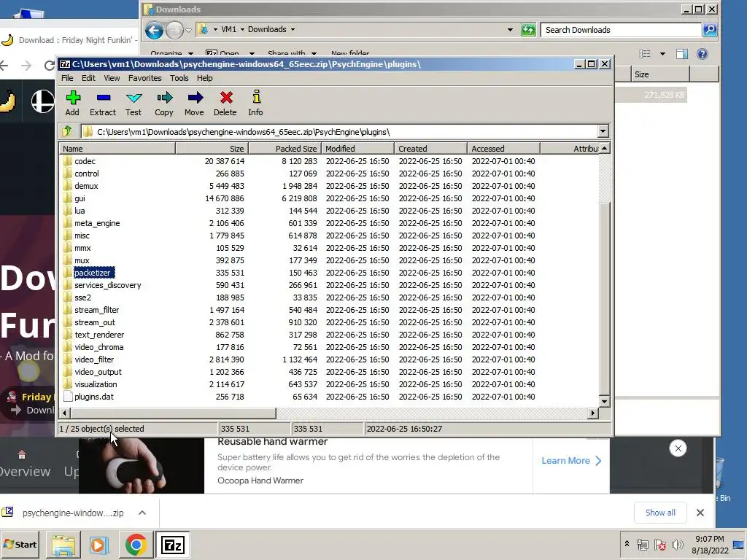Open the Edit menu
Image resolution: width=747 pixels, height=560 pixels.
[88, 78]
